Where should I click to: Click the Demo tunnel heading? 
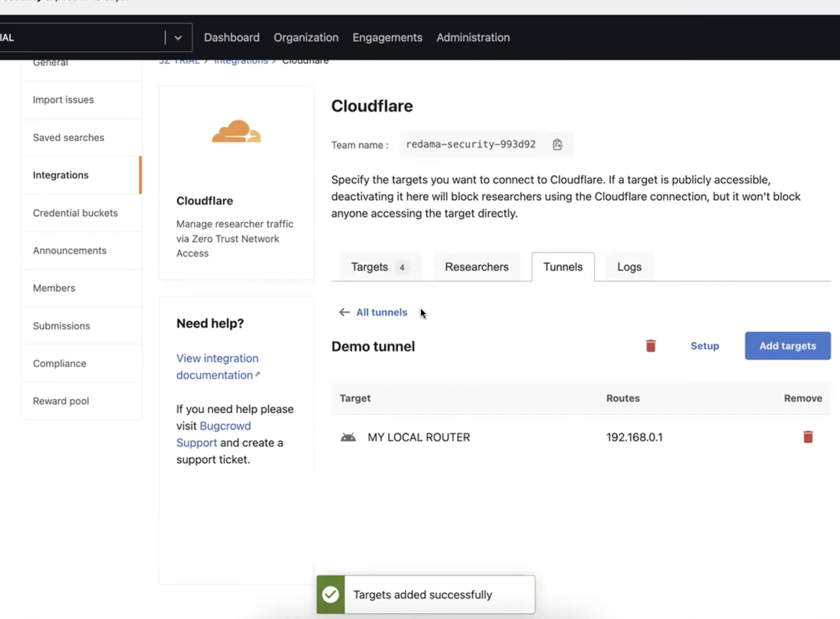pos(373,346)
